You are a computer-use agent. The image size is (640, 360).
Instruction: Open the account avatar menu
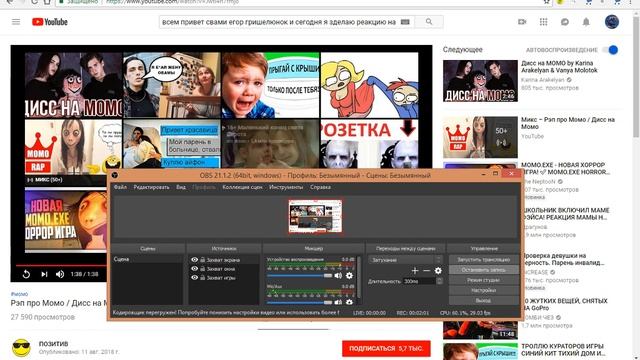[611, 22]
